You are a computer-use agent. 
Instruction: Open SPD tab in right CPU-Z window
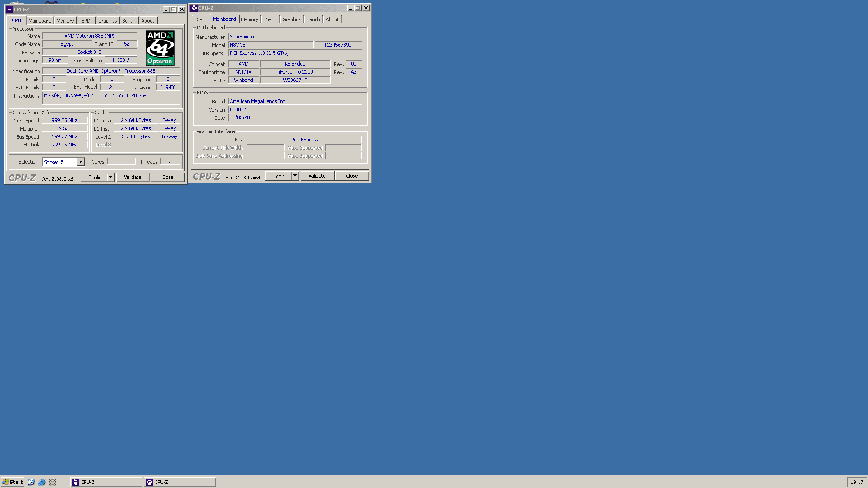pos(270,19)
